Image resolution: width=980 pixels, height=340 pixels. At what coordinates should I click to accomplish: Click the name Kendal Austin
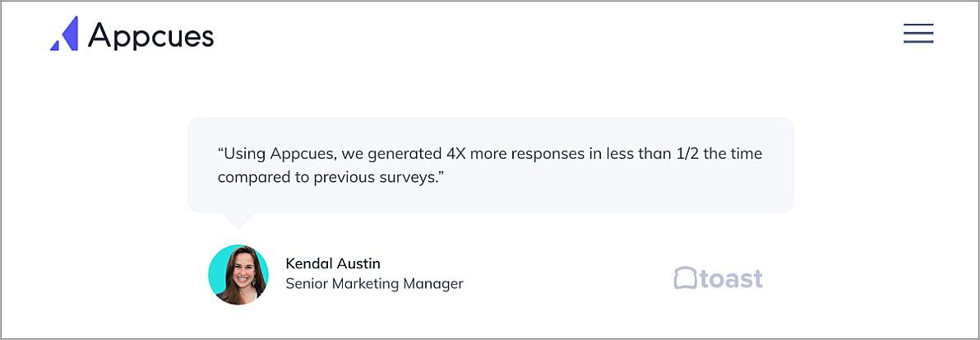click(x=332, y=263)
